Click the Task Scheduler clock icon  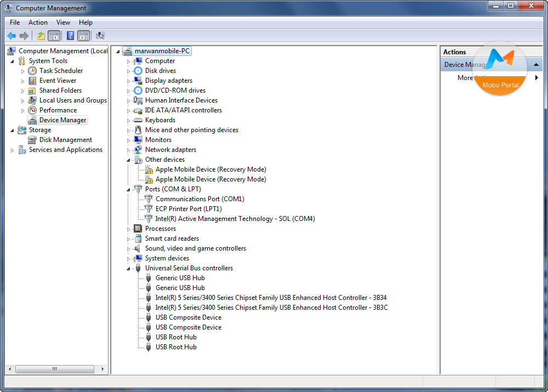(x=32, y=71)
